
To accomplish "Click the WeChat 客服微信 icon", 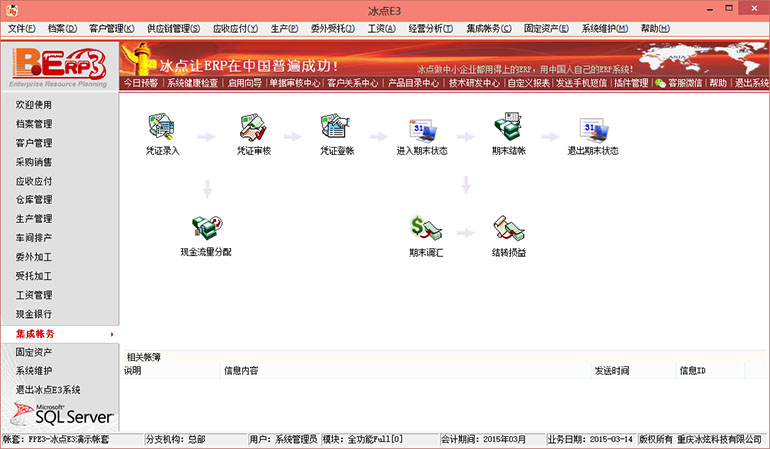I will click(x=660, y=83).
